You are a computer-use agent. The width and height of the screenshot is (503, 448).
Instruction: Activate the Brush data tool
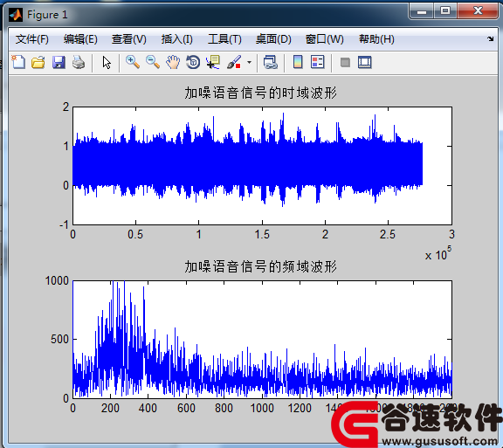coord(234,62)
